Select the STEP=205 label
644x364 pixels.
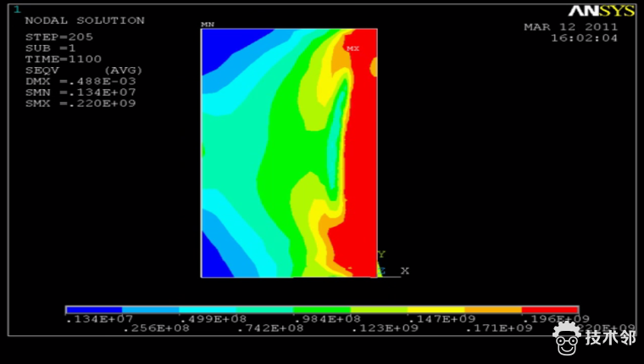point(59,37)
